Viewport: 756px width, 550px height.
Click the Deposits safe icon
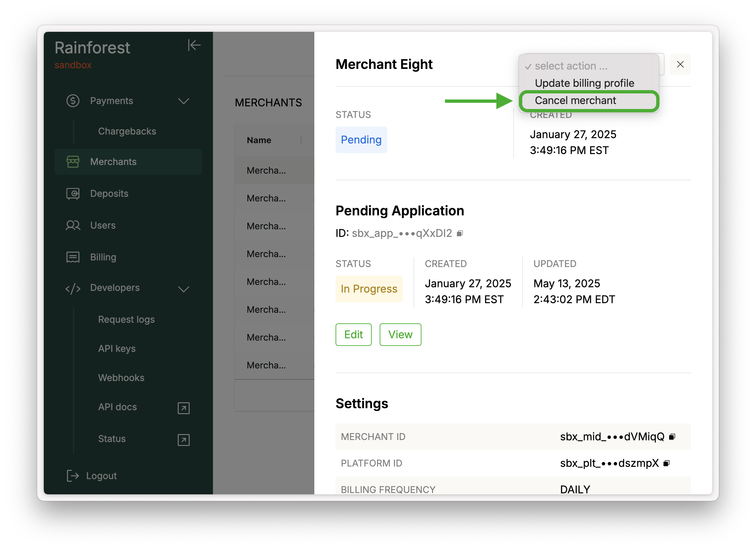[x=73, y=193]
